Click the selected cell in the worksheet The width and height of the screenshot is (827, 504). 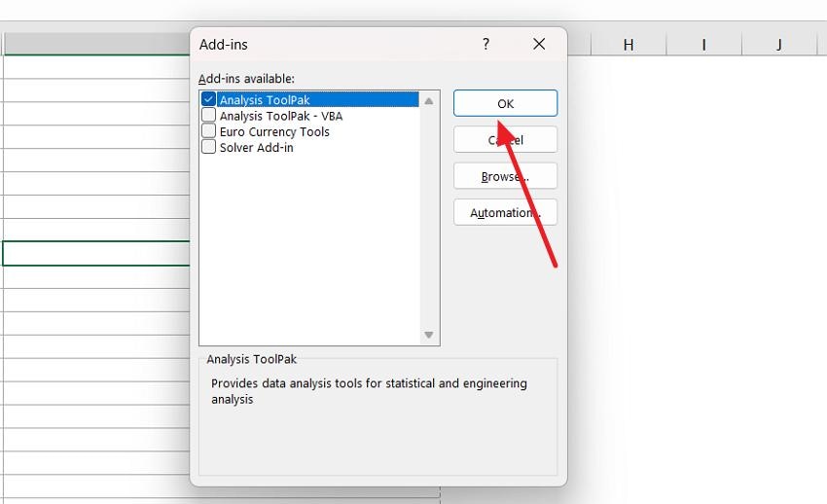[x=96, y=253]
